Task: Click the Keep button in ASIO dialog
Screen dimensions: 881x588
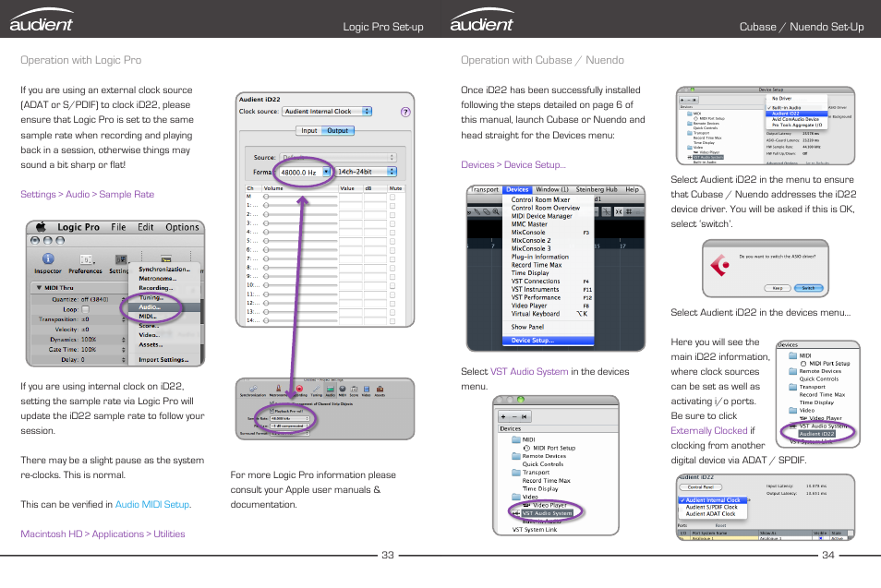Action: point(777,288)
